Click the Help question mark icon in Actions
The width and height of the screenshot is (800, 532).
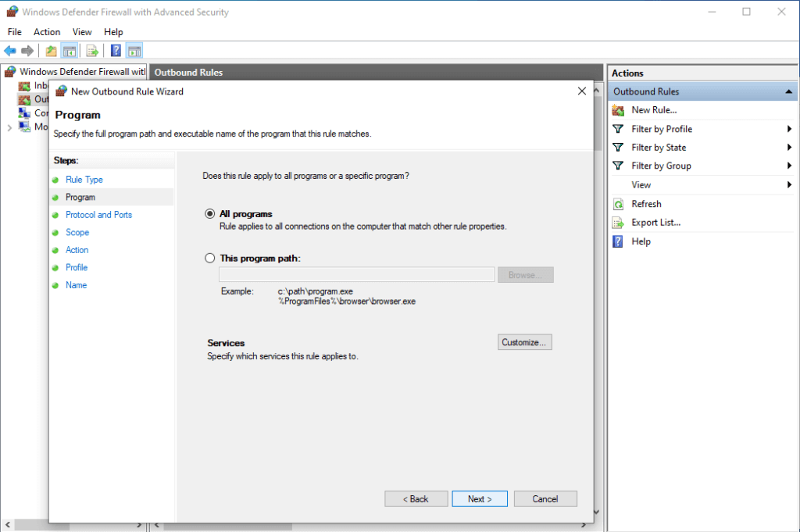pos(618,241)
